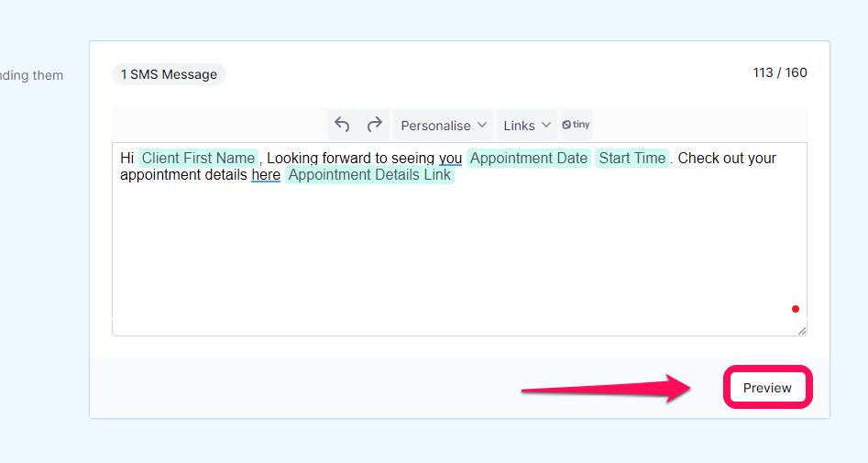Click the "Check out your" message text
868x463 pixels.
pos(727,159)
